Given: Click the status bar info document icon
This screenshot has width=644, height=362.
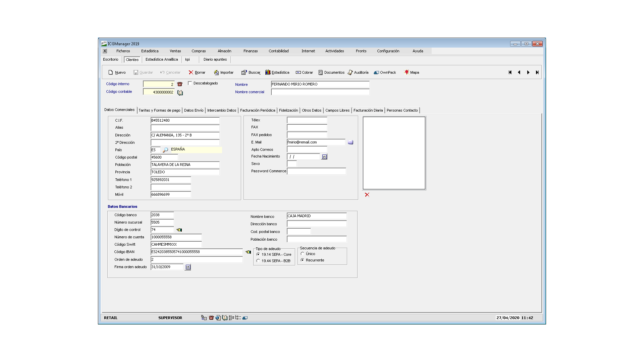Looking at the screenshot, I should coord(218,318).
